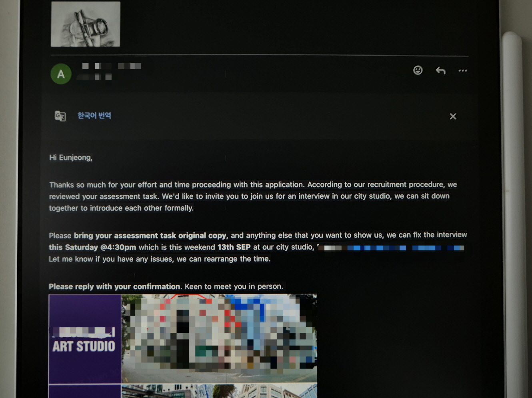This screenshot has width=532, height=398.
Task: Open the pencil sketch image thumbnail
Action: click(85, 24)
